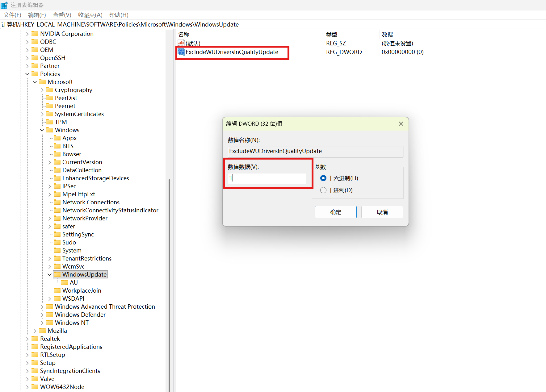Select the Windows Defender folder icon

50,315
